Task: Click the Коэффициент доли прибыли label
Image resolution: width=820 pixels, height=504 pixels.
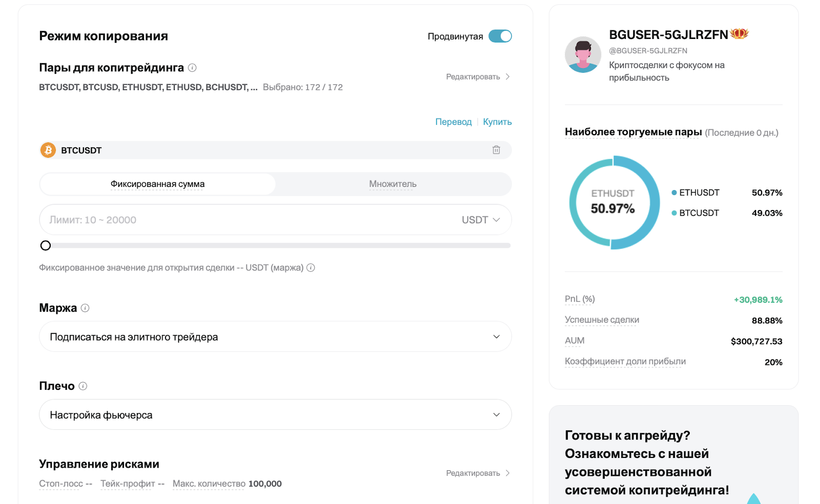Action: pyautogui.click(x=625, y=361)
